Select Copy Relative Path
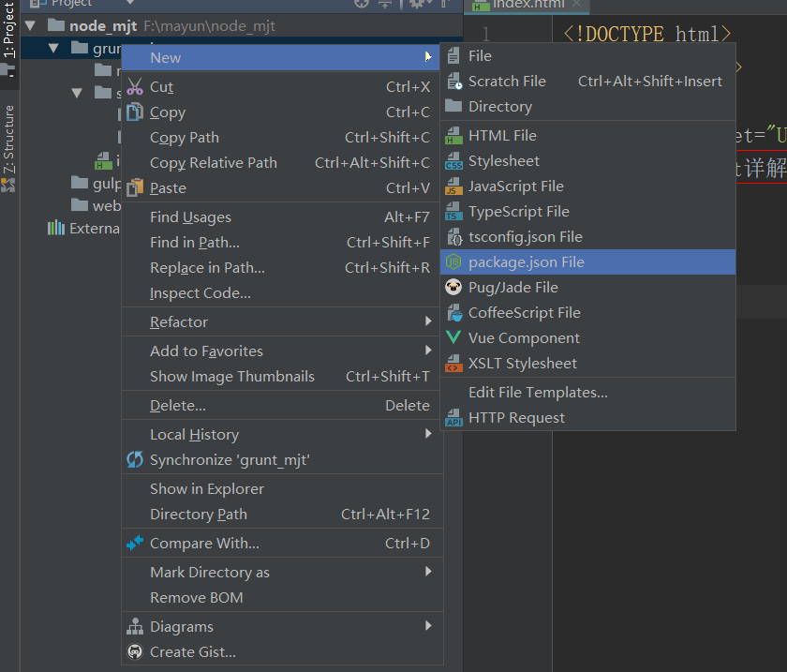 214,163
